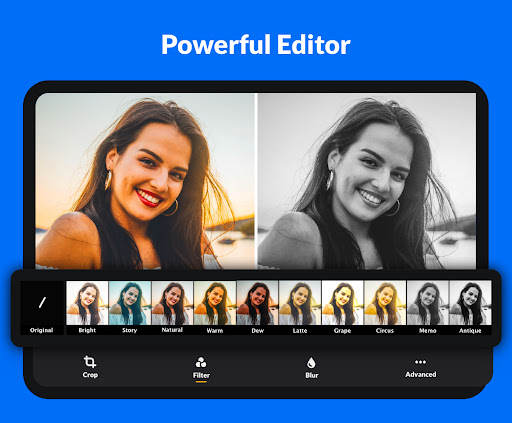The height and width of the screenshot is (423, 512).
Task: Choose the Warm filter preset
Action: point(215,303)
